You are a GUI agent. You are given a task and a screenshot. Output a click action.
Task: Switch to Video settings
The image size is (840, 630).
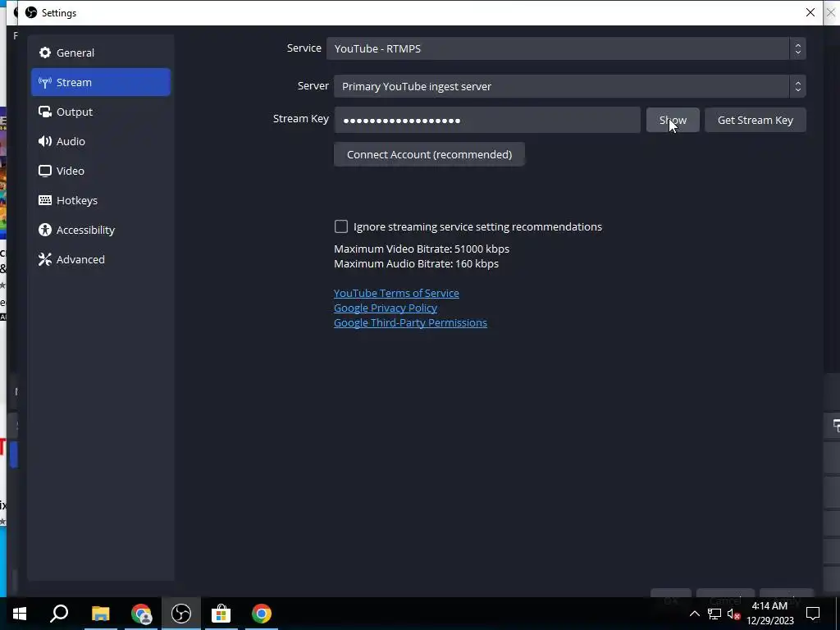coord(101,171)
